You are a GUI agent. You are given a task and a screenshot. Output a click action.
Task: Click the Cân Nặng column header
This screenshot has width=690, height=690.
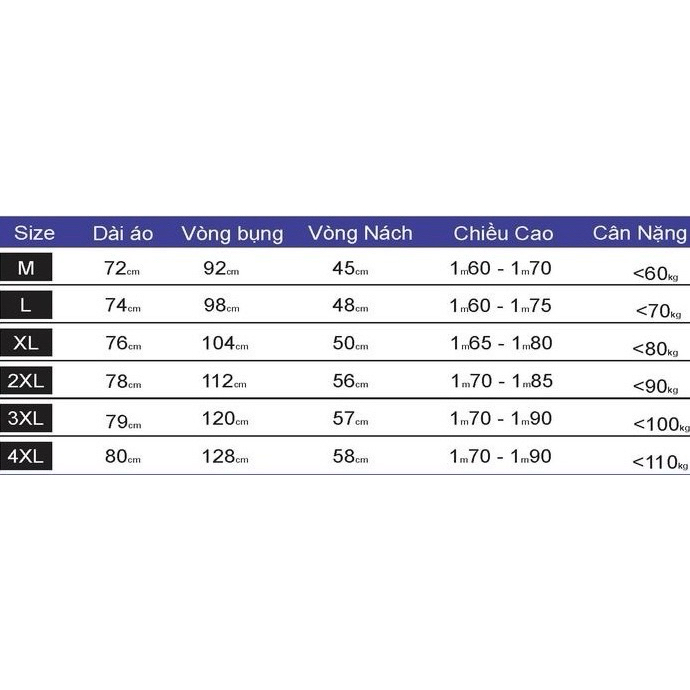[640, 233]
